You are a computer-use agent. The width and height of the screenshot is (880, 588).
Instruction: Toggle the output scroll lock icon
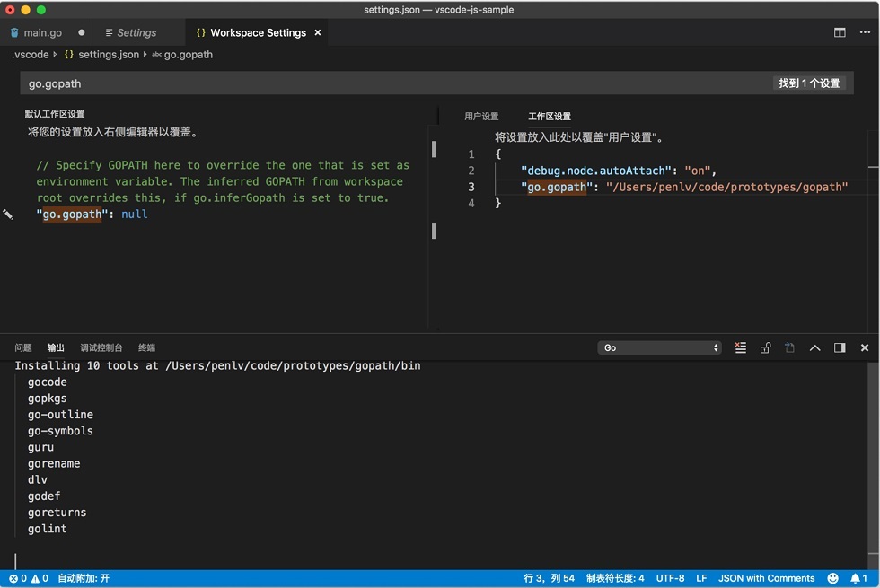765,348
